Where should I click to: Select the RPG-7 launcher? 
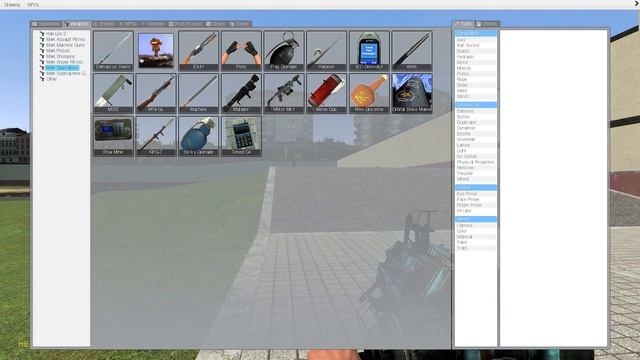coord(156,136)
